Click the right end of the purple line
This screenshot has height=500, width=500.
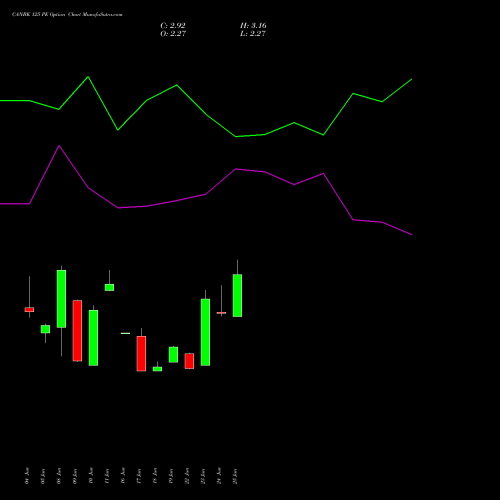(411, 234)
